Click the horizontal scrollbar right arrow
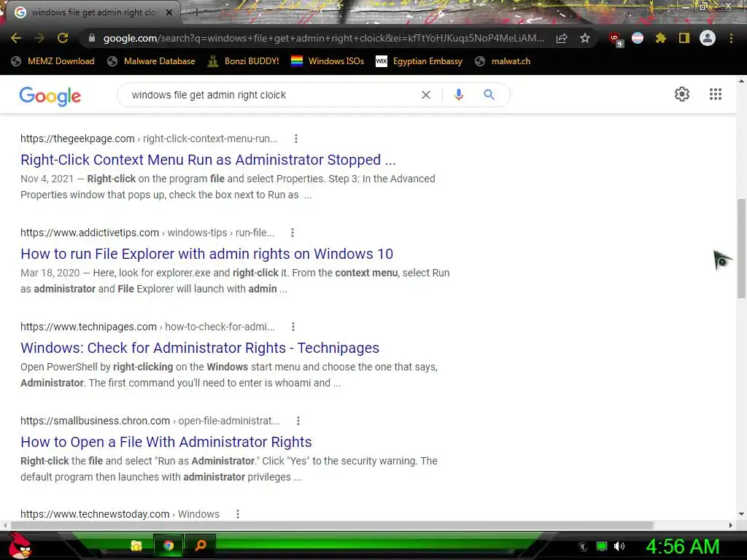This screenshot has height=560, width=747. coord(731,525)
